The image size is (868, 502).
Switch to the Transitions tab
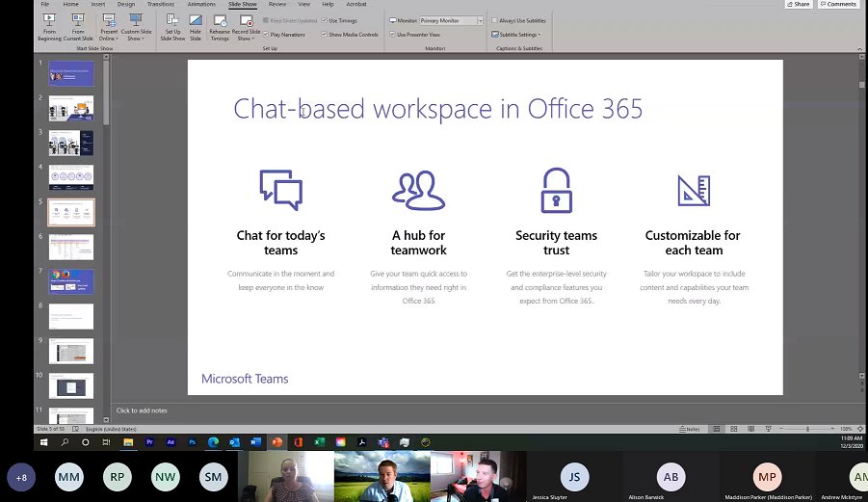click(x=161, y=4)
